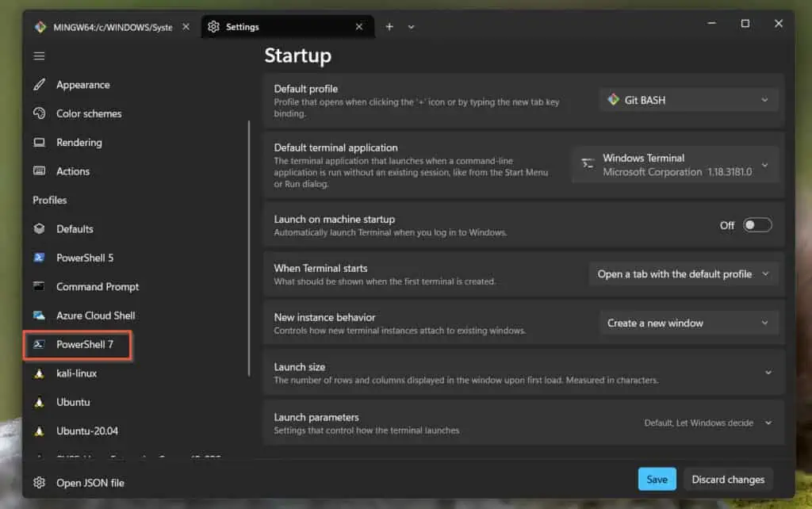This screenshot has width=812, height=509.
Task: Minimize the Terminal window
Action: [711, 23]
